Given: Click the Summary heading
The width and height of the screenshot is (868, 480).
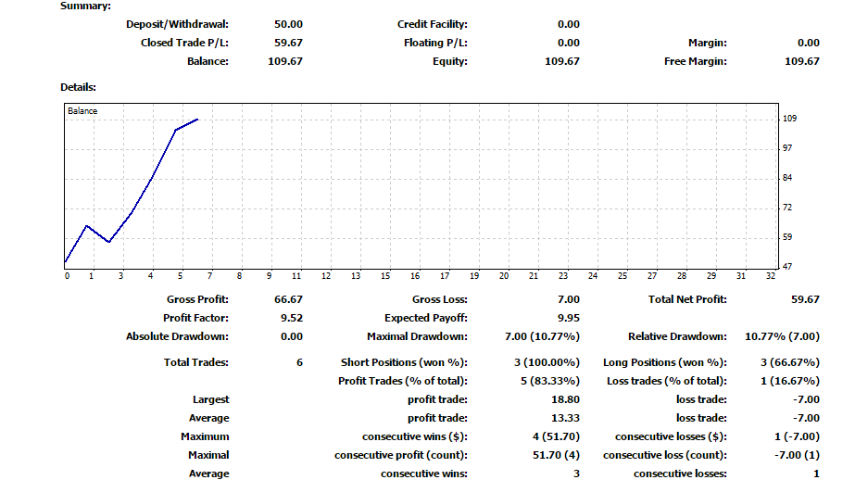Looking at the screenshot, I should 85,6.
